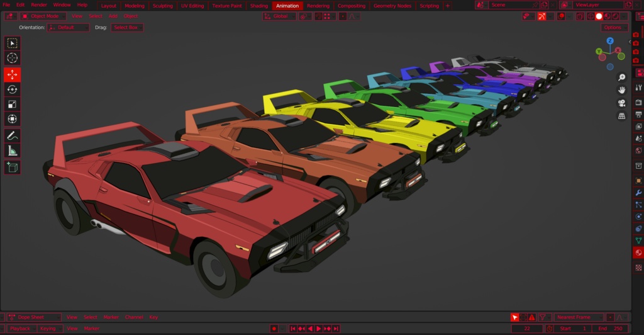The width and height of the screenshot is (644, 335).
Task: Open the Global transform orientation dropdown
Action: [x=279, y=16]
